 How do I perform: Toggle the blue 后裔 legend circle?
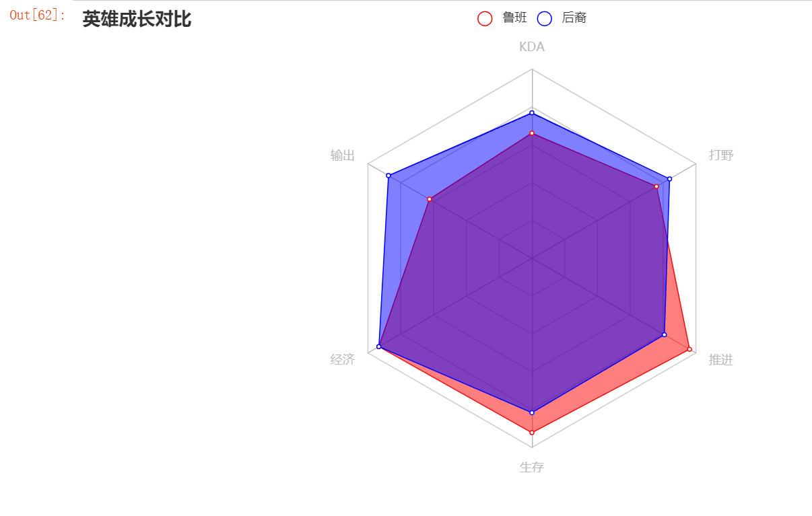[545, 19]
